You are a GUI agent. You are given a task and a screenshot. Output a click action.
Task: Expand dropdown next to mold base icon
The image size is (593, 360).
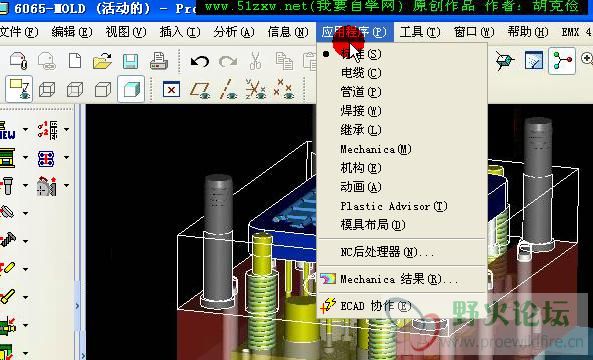25,157
